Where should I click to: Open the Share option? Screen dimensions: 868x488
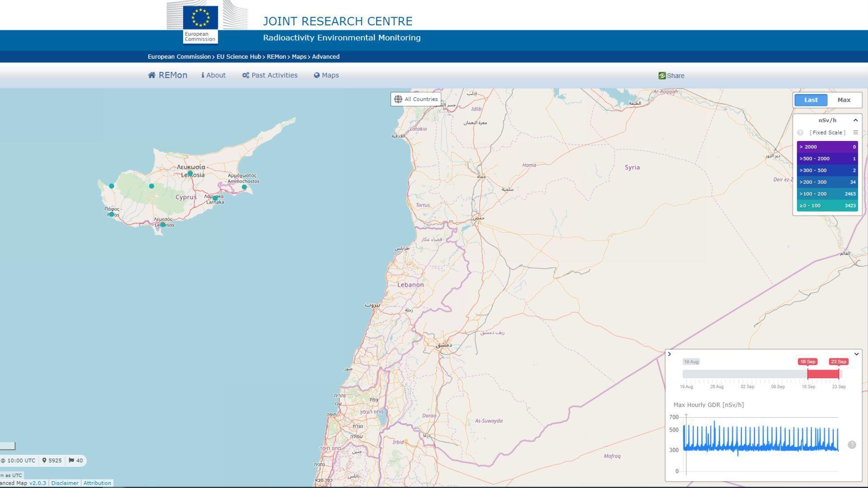(671, 76)
